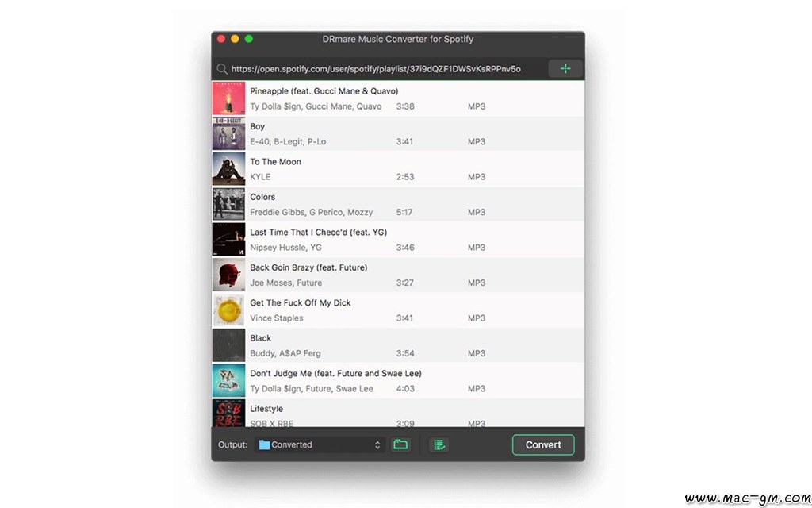The width and height of the screenshot is (812, 508).
Task: Click the song title 'Black'
Action: coord(260,338)
